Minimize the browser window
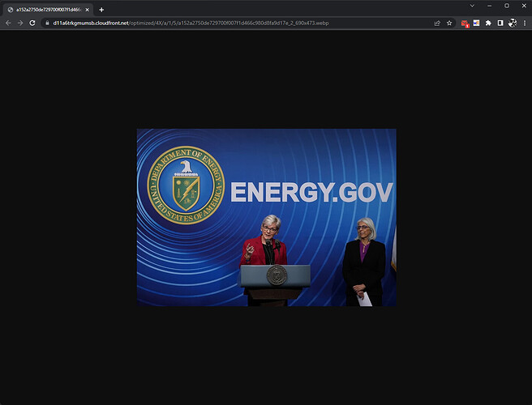 point(489,6)
